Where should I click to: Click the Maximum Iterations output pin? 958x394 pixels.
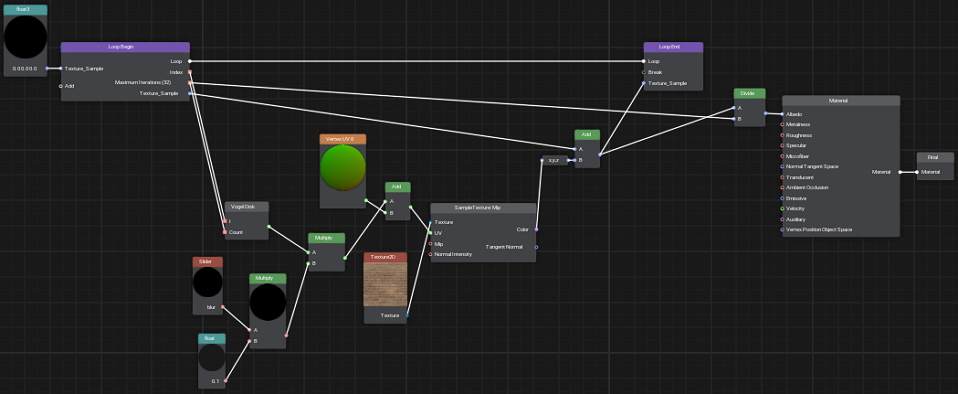coord(190,82)
